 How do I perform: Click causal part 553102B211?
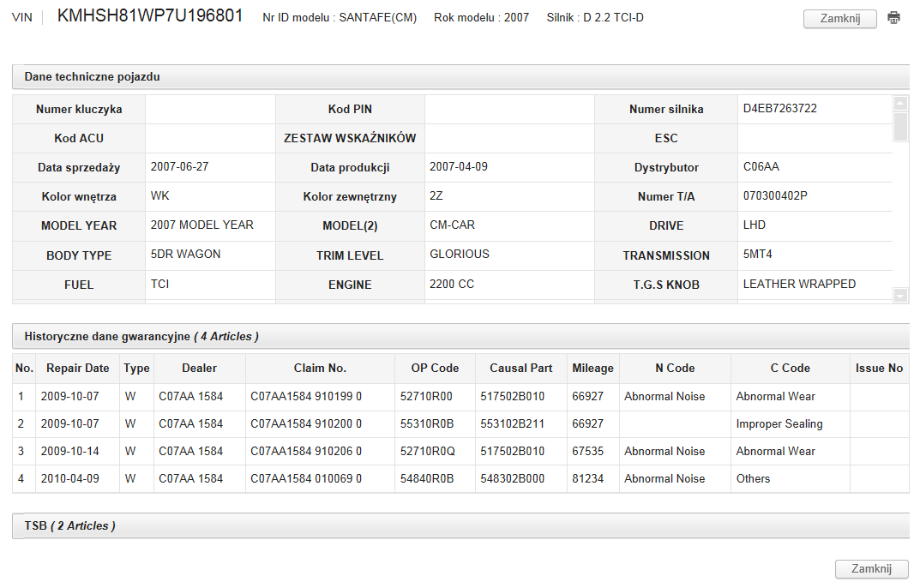[512, 423]
